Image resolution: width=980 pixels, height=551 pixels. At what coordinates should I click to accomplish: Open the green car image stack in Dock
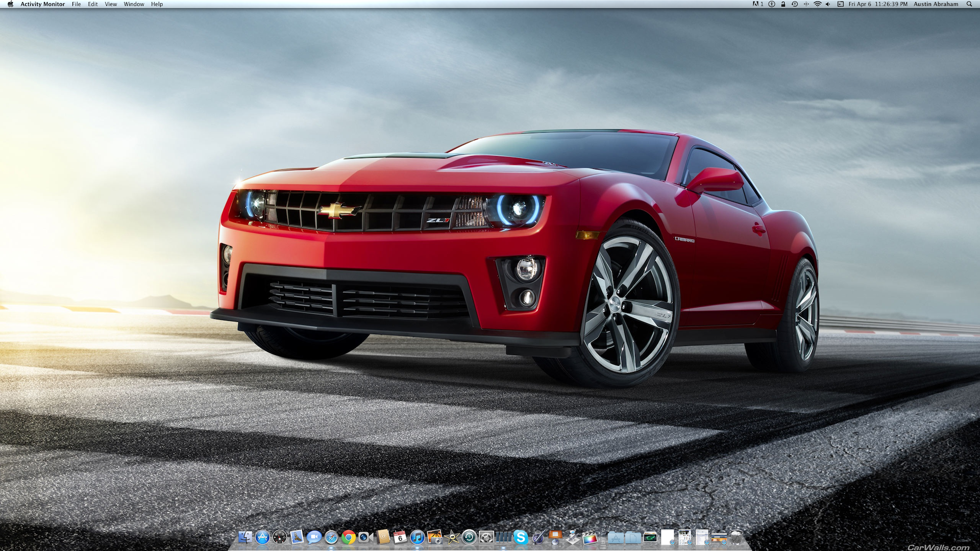pos(650,537)
